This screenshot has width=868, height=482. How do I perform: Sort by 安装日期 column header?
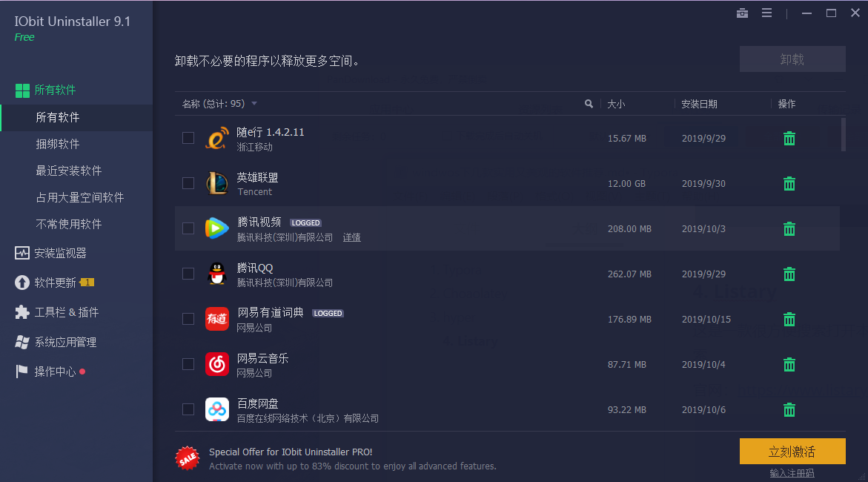pyautogui.click(x=699, y=104)
